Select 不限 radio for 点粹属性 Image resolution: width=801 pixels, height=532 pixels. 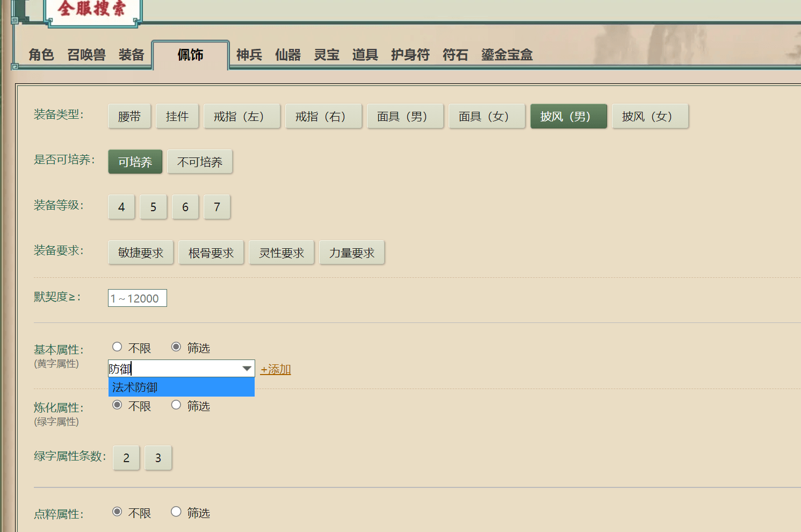117,512
